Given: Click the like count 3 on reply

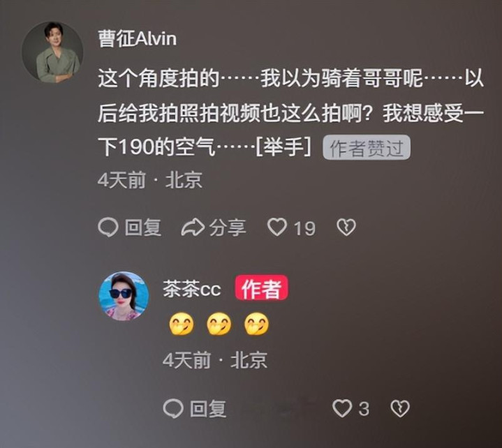Looking at the screenshot, I should coord(364,409).
